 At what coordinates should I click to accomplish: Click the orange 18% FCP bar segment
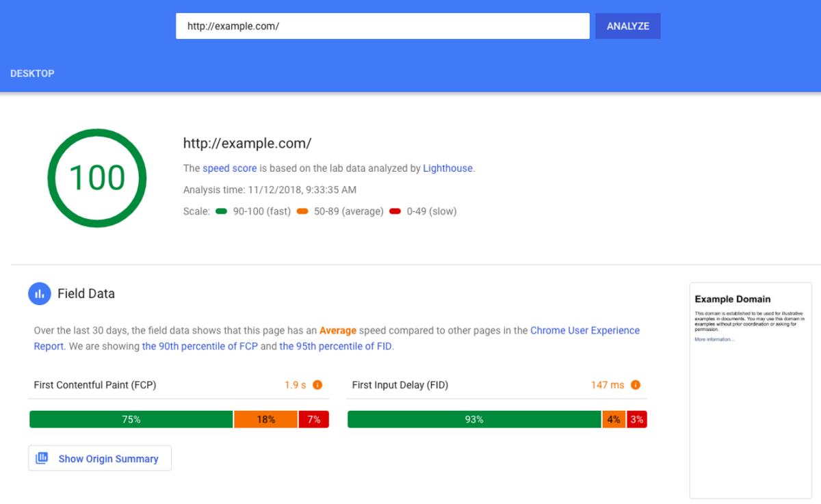point(266,419)
